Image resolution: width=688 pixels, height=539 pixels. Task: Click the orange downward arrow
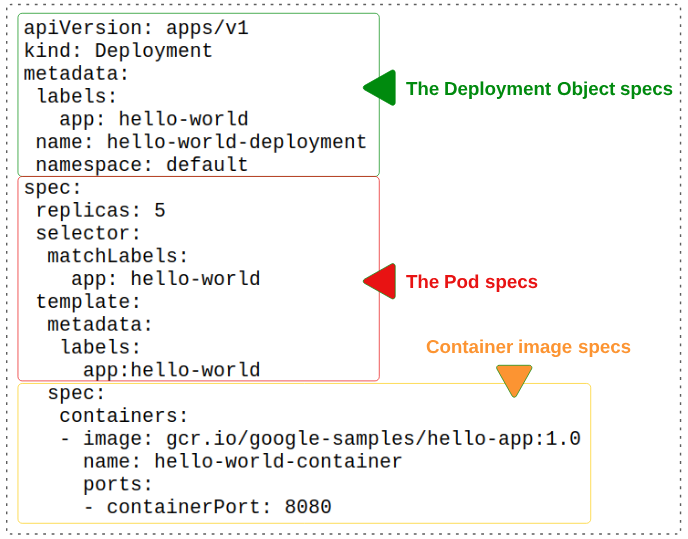click(x=514, y=380)
